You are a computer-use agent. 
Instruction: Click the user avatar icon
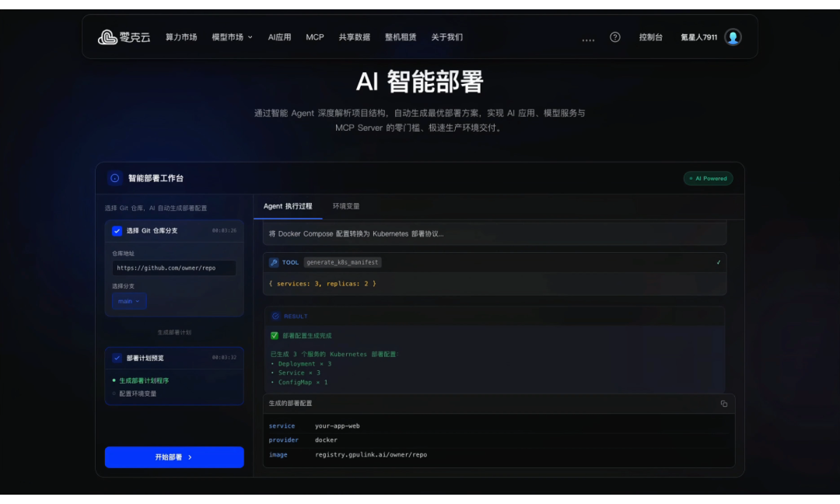[x=732, y=37]
